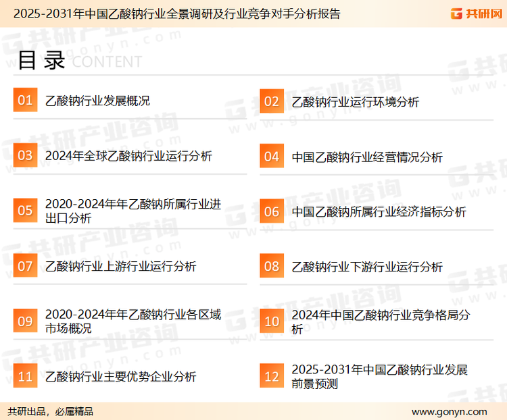Click the 目录 heading

click(x=41, y=60)
